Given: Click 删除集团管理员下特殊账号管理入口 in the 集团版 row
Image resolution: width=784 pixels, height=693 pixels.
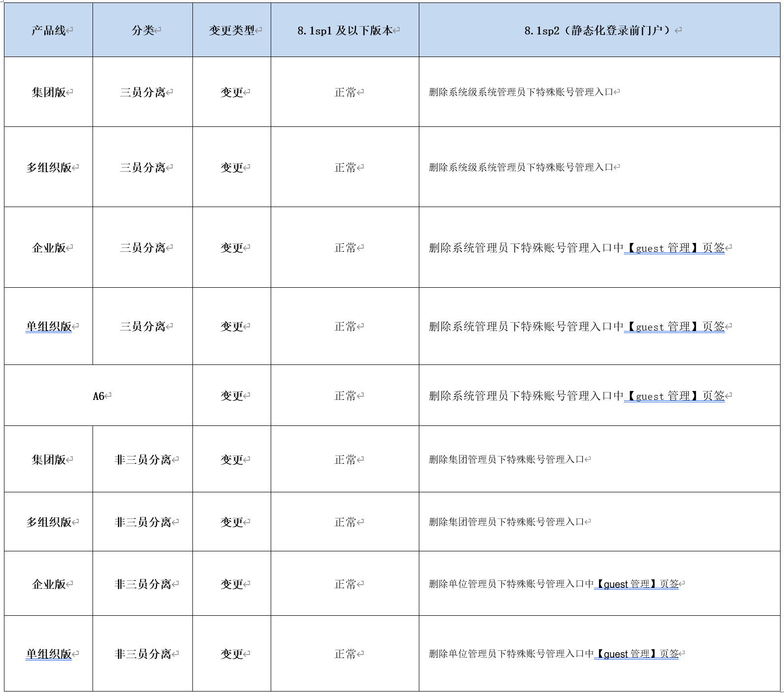Looking at the screenshot, I should coord(506,459).
